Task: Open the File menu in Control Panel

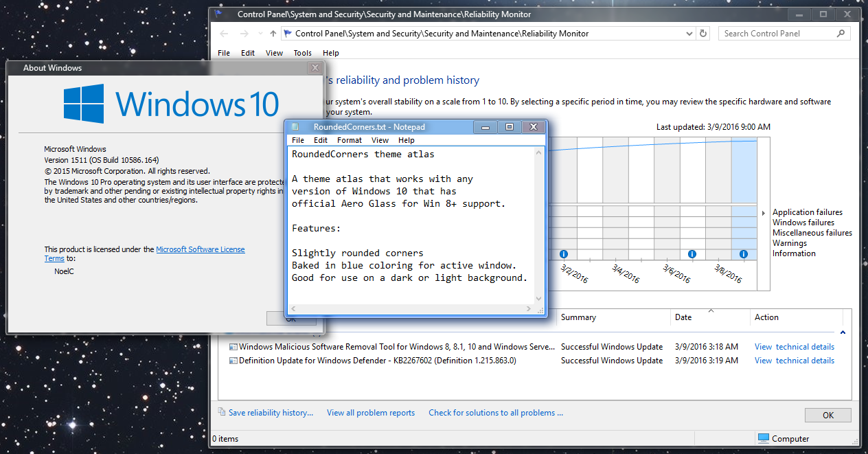Action: (x=224, y=53)
